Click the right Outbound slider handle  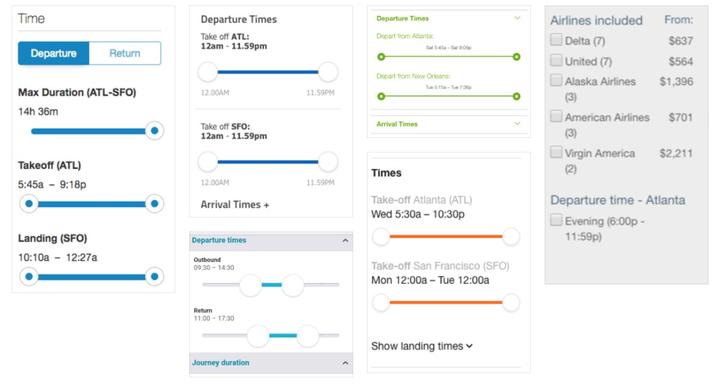click(292, 285)
